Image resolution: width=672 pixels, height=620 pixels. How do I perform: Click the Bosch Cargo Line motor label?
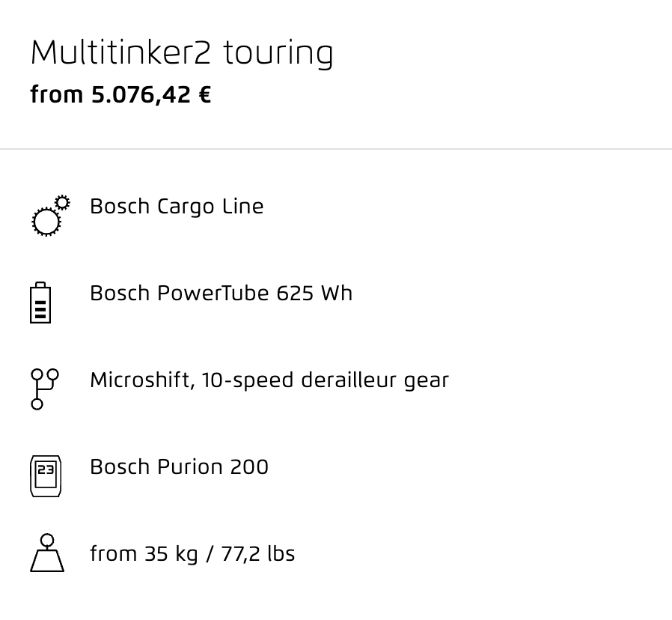pyautogui.click(x=177, y=207)
